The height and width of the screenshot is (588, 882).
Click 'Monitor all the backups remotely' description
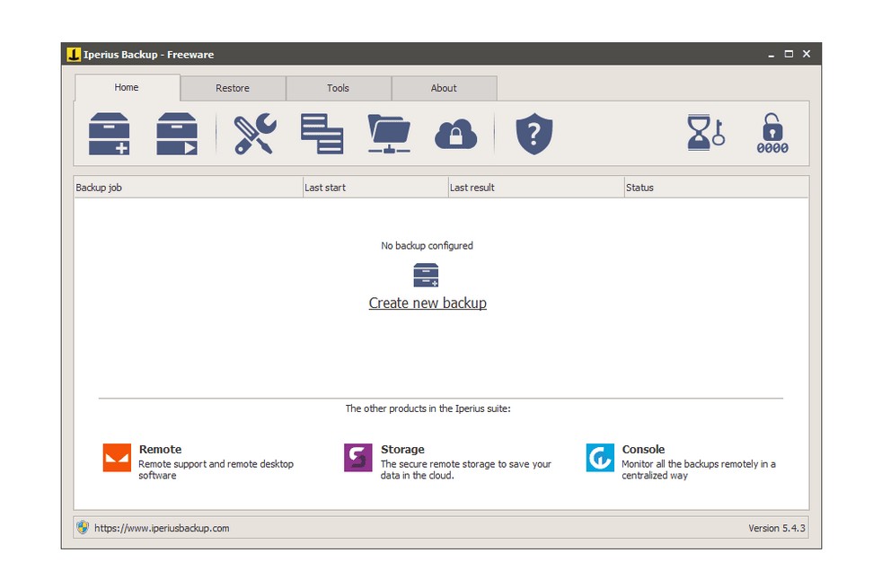coord(699,470)
